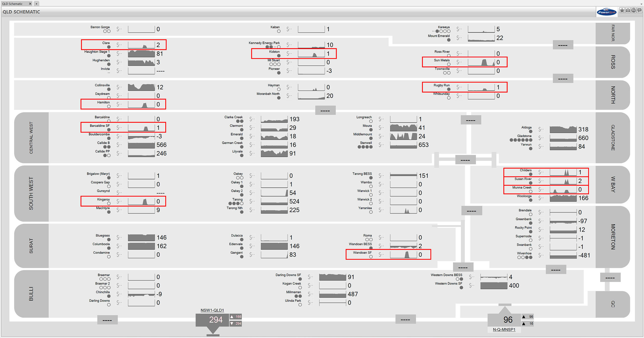Click the star favourite icon
This screenshot has width=644, height=338.
click(x=622, y=10)
